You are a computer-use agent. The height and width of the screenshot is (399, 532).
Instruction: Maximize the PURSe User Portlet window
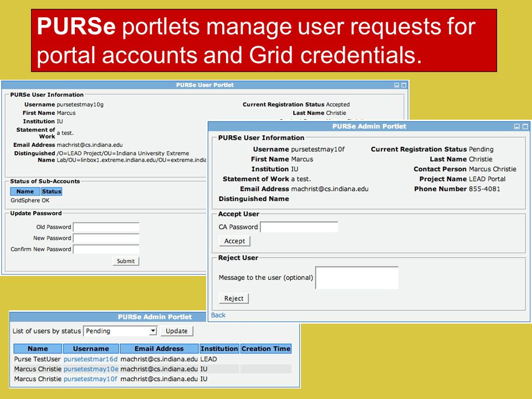tap(403, 85)
